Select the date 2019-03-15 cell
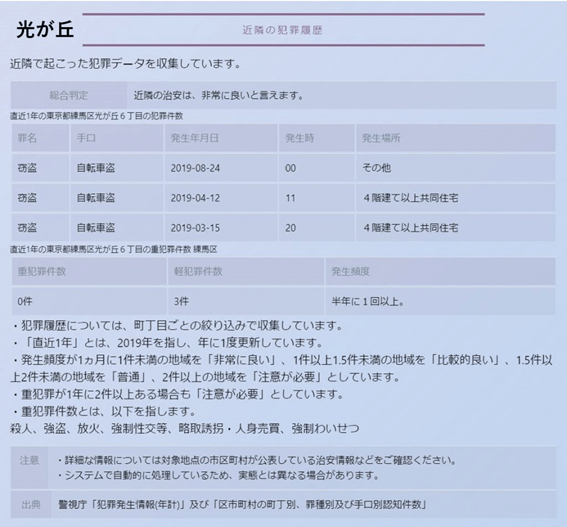This screenshot has width=567, height=527. pyautogui.click(x=221, y=228)
